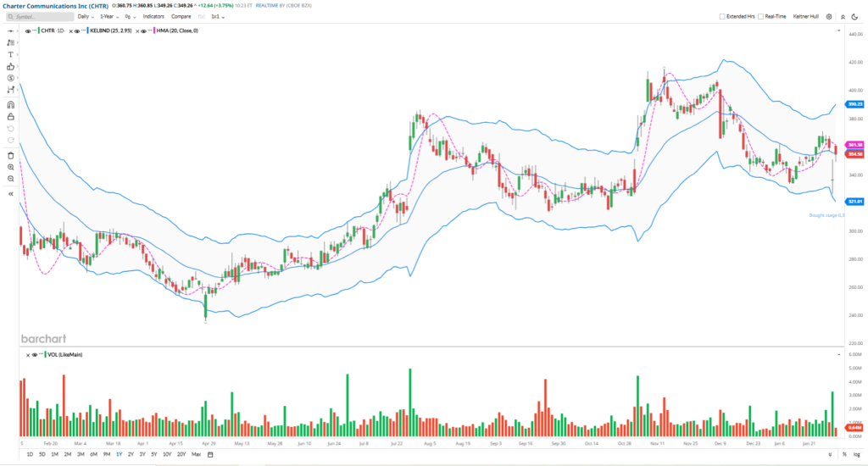Click the Compare button
Screen dimensions: 868x466
click(x=181, y=16)
